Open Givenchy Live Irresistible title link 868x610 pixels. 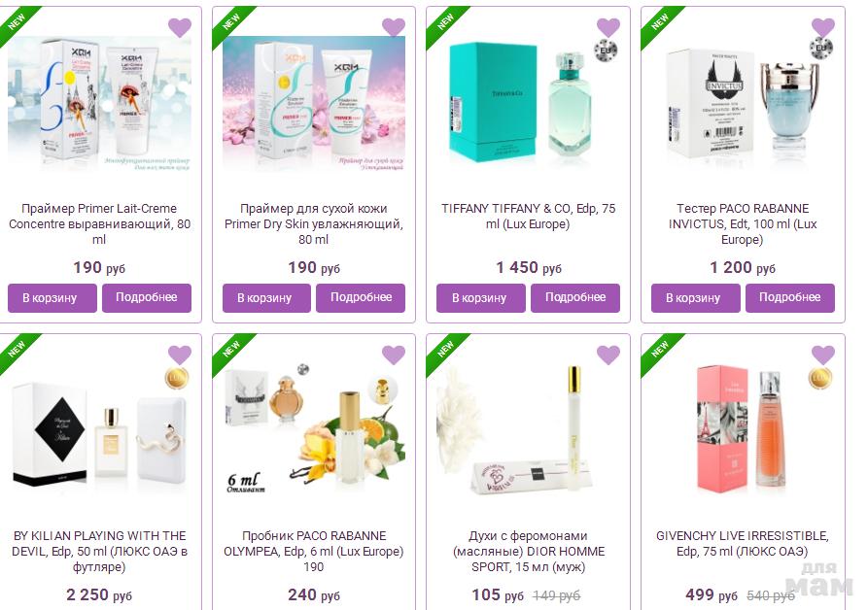pos(743,544)
